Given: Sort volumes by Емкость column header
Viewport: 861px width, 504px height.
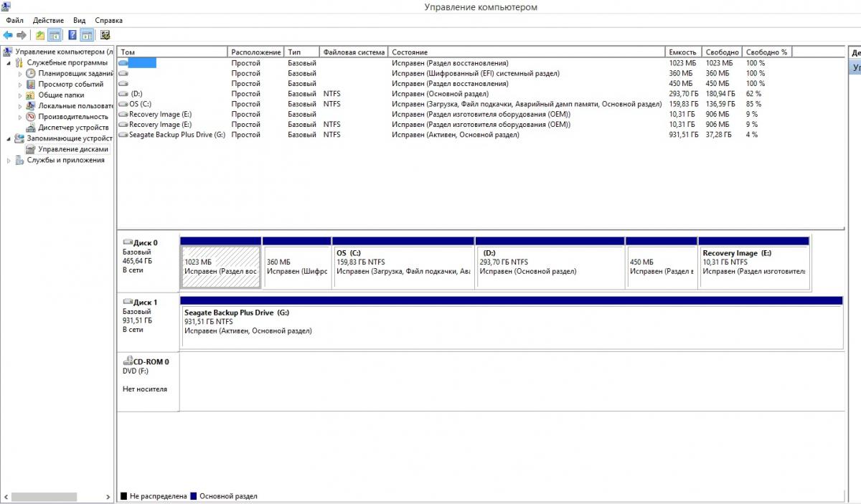Looking at the screenshot, I should point(682,52).
